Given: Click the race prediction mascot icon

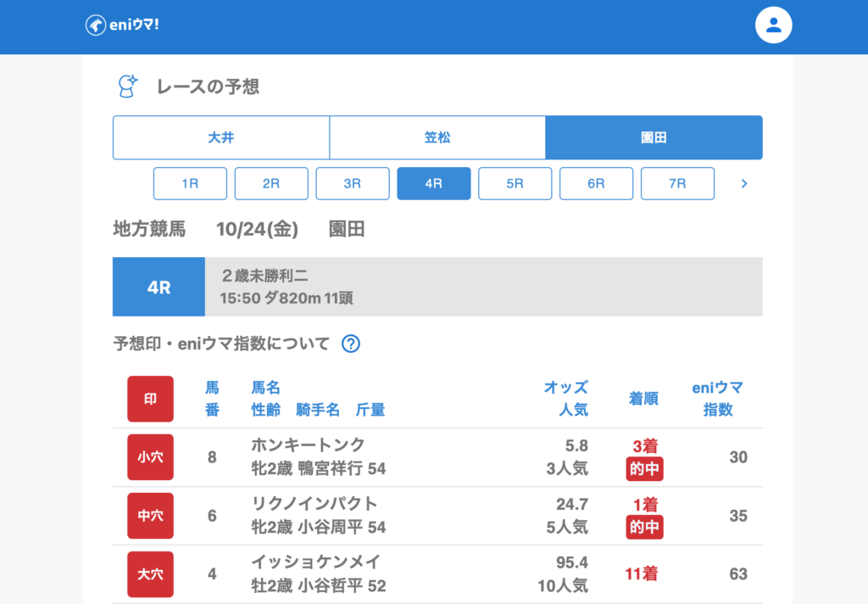Looking at the screenshot, I should click(127, 86).
